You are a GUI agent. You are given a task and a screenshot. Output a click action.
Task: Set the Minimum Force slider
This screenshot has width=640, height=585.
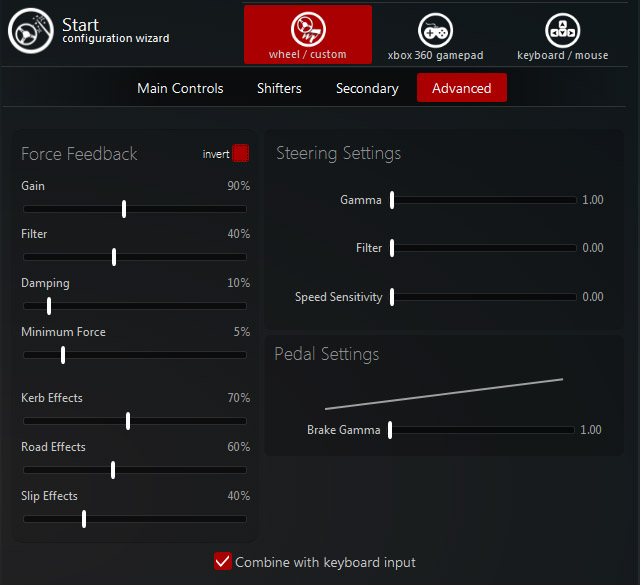[62, 355]
